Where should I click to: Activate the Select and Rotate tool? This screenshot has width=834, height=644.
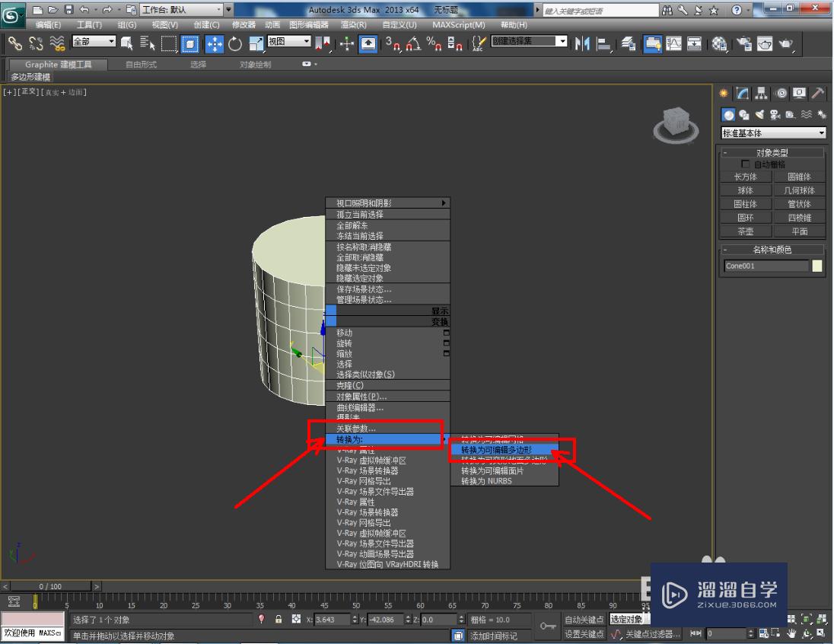(x=234, y=43)
